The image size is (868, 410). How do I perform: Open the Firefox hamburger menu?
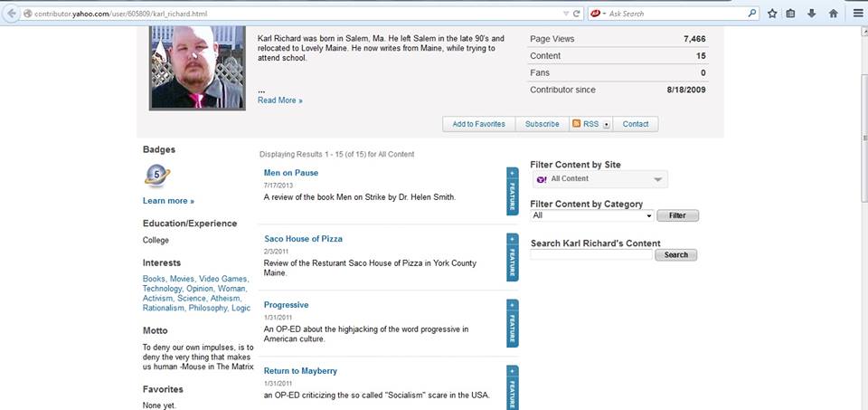(x=857, y=14)
